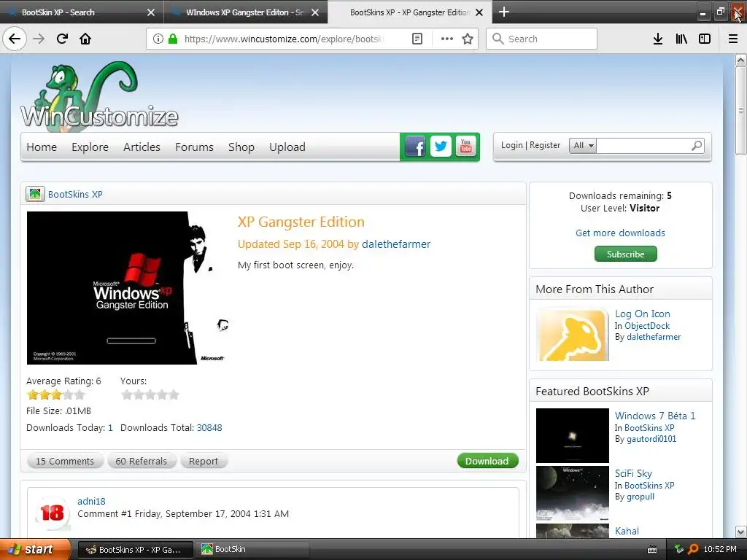
Task: Open page actions three-dots menu
Action: coord(447,39)
